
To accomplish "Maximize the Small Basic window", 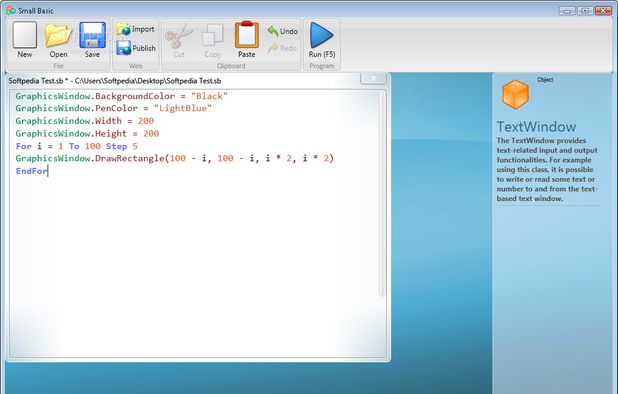I will (x=585, y=11).
